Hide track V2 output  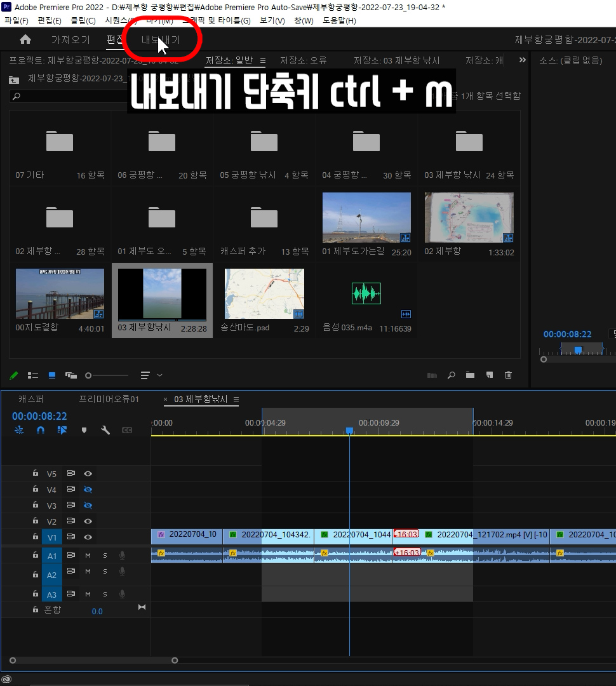pos(88,521)
